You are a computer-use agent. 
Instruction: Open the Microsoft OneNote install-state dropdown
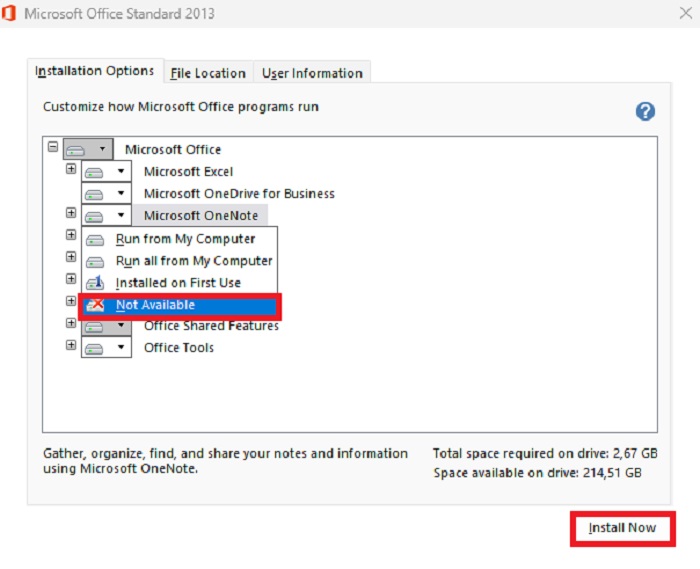point(106,216)
